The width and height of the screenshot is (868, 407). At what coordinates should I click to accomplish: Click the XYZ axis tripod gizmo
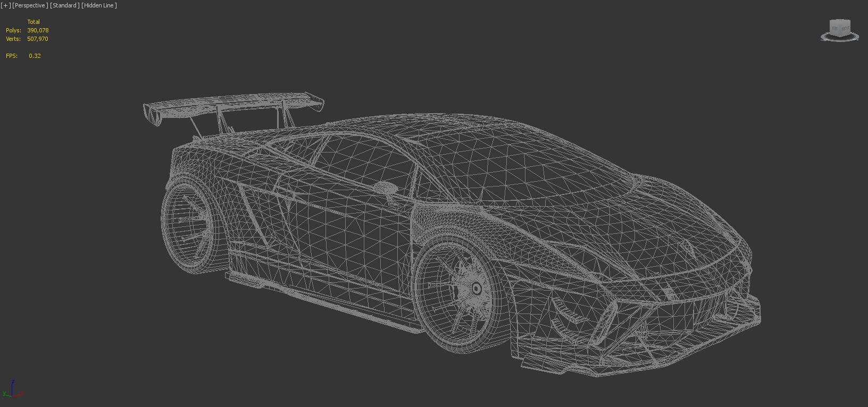[13, 389]
